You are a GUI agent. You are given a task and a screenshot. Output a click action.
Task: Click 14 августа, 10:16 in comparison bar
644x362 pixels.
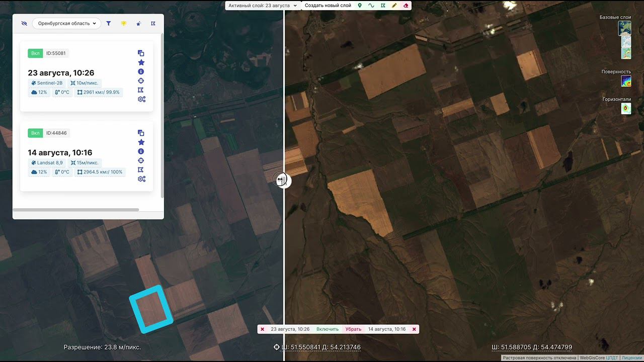coord(387,329)
